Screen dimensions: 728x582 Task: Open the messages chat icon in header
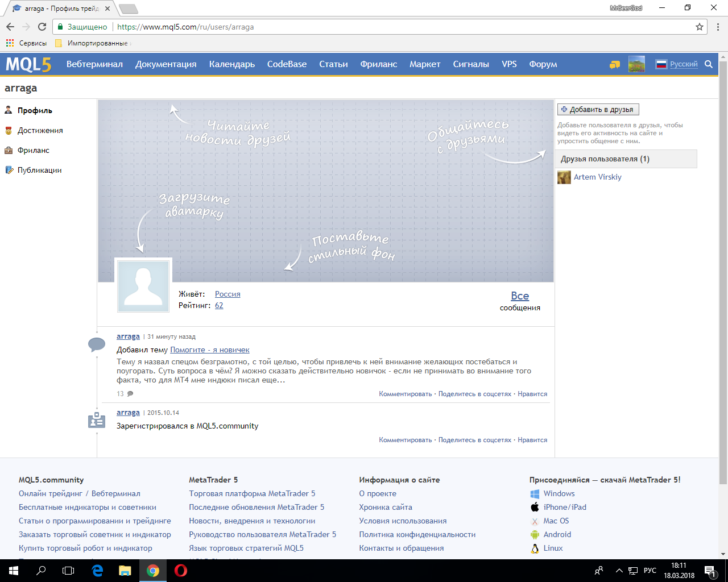(615, 64)
